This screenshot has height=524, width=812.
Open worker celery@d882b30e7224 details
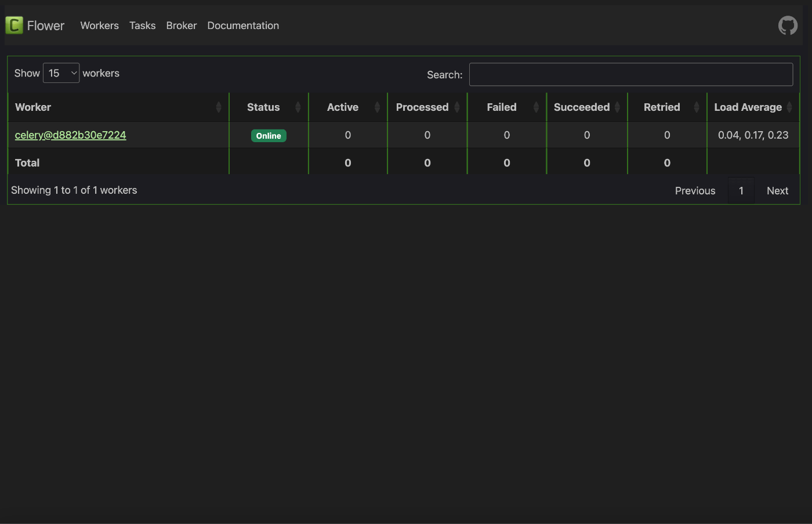point(70,135)
